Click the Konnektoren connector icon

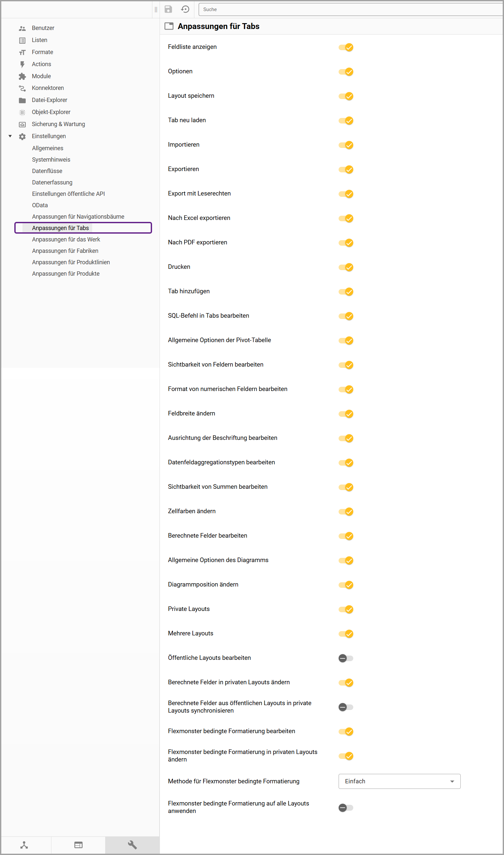22,88
